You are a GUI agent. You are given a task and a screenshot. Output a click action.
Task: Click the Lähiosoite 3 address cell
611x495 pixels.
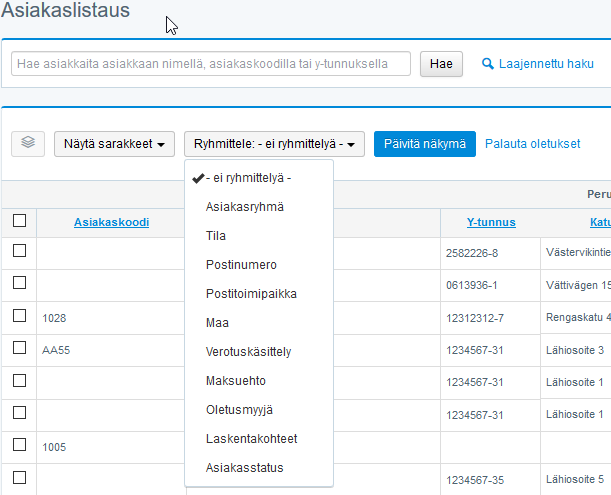point(575,350)
